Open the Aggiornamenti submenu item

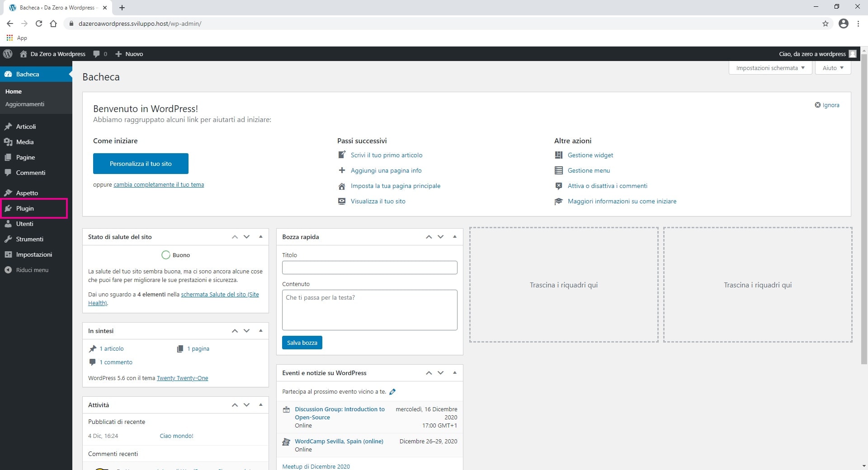click(25, 104)
